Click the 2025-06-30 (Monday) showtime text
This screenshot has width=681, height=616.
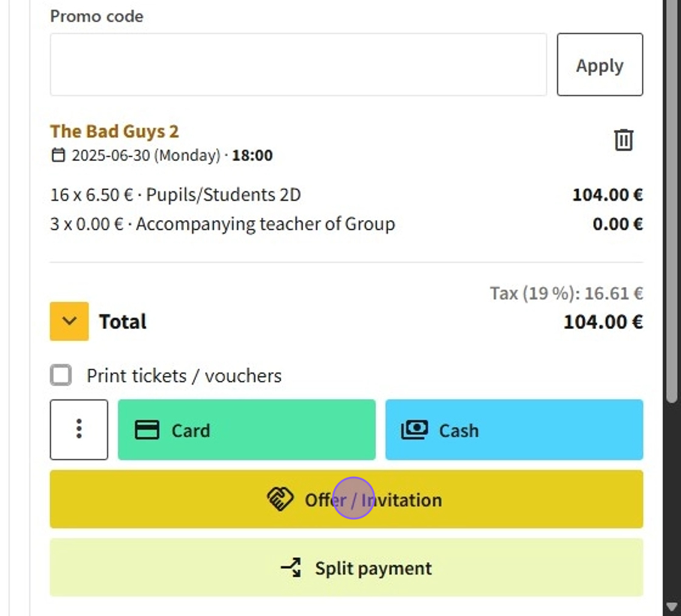point(146,156)
